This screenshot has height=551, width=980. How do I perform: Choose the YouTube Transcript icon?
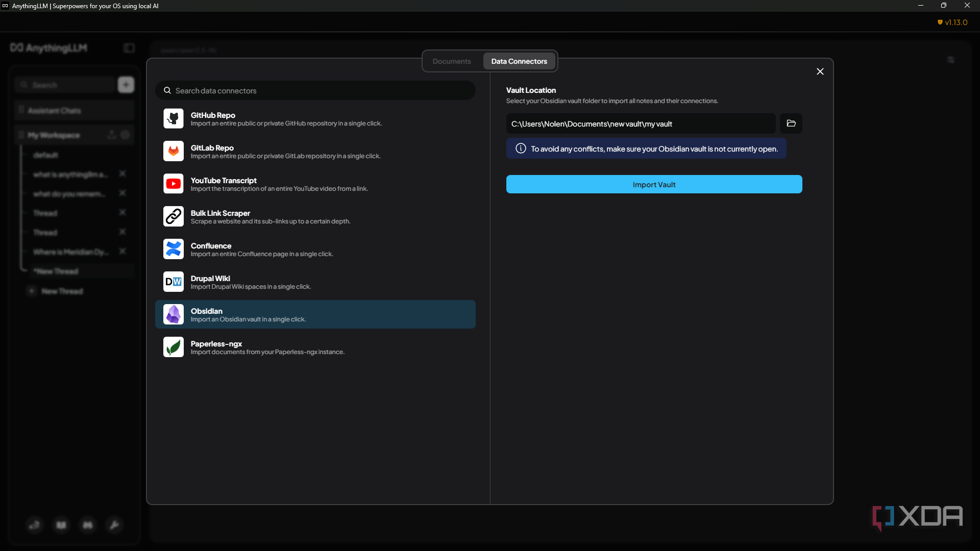coord(174,184)
